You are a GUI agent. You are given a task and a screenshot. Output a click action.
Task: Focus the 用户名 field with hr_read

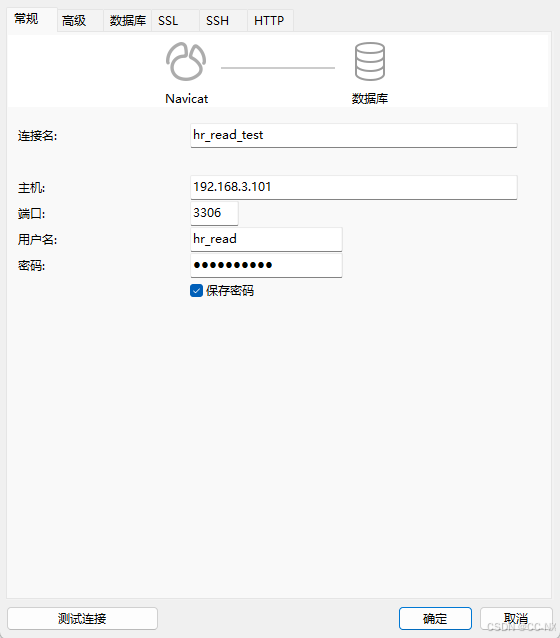click(x=266, y=239)
